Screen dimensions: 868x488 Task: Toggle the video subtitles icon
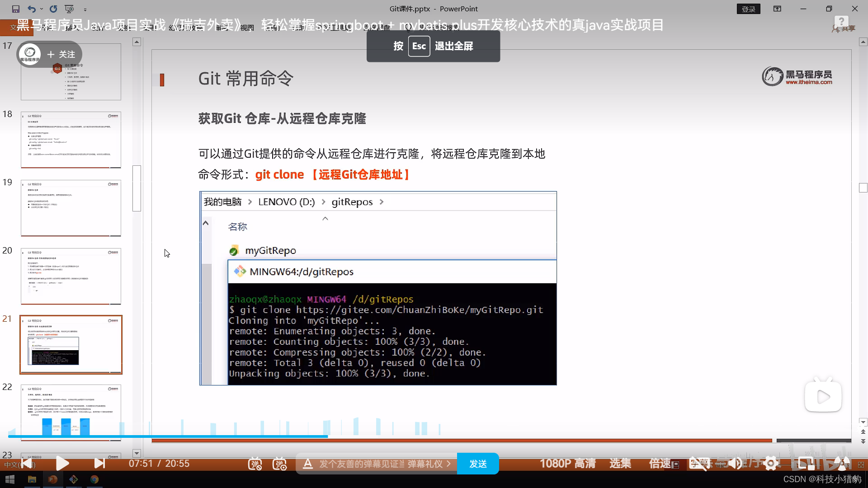698,463
